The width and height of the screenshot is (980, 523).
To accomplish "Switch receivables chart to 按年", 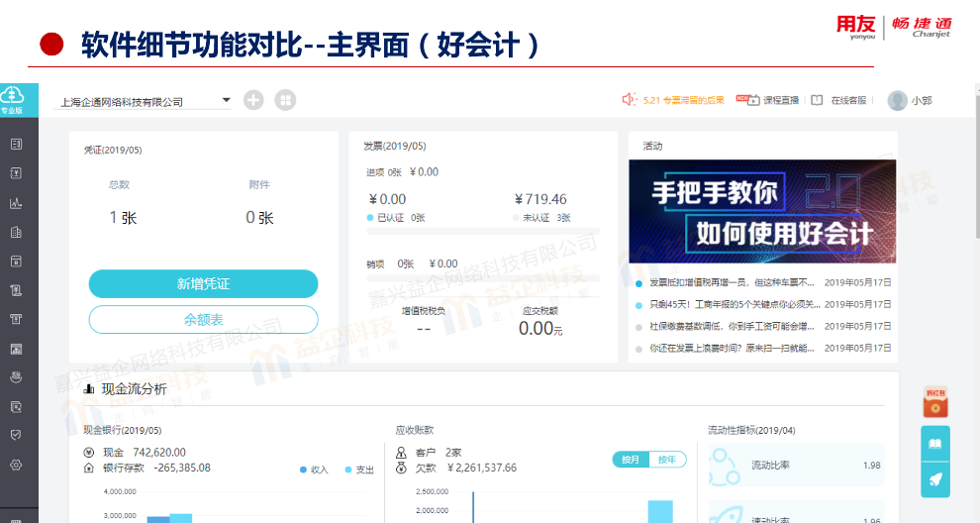I will (667, 460).
